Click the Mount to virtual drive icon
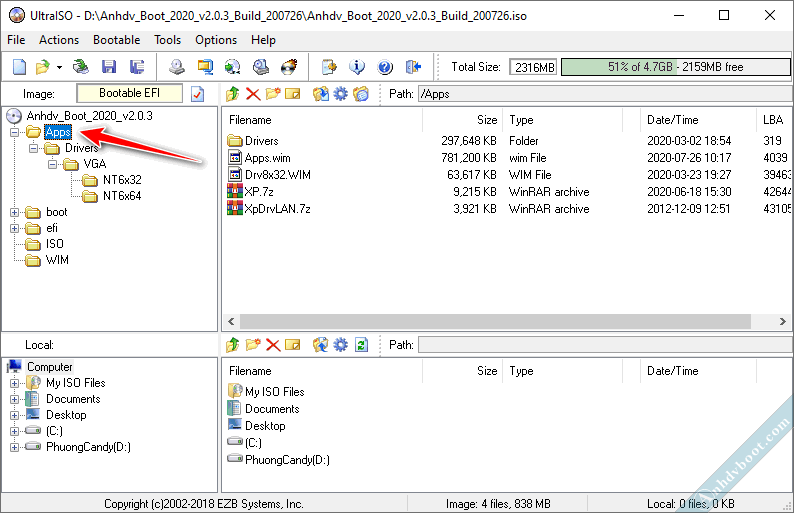The image size is (794, 513). coord(261,67)
